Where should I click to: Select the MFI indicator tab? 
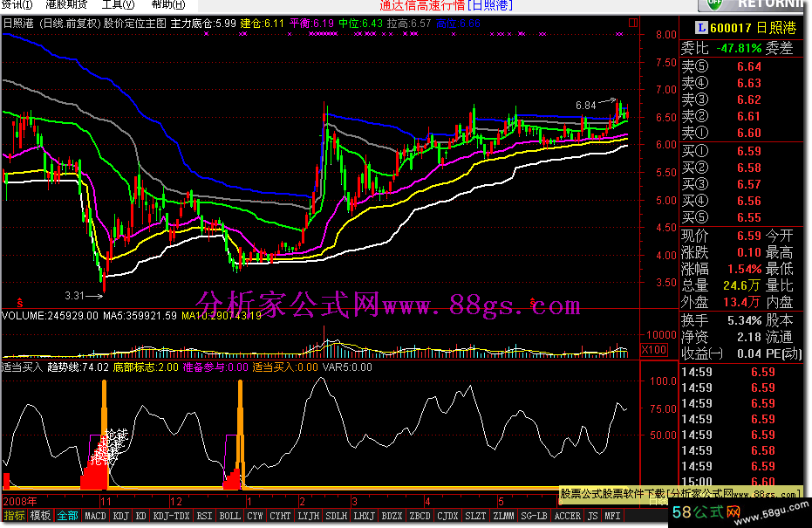coord(612,516)
